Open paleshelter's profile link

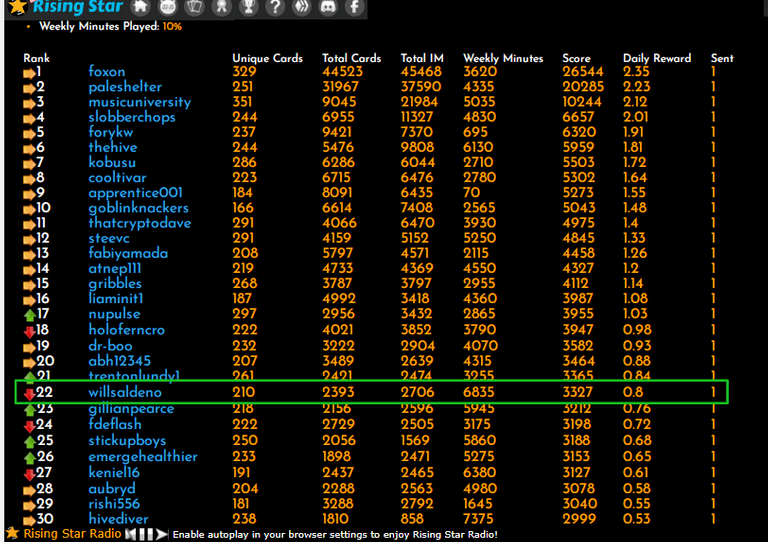coord(125,87)
